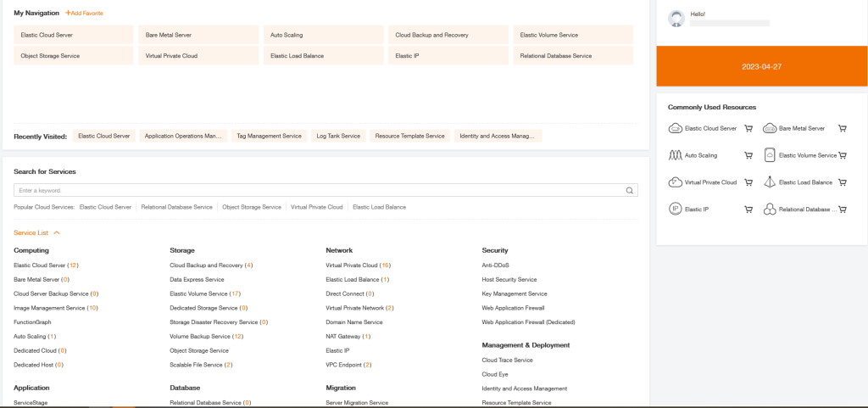Click the Elastic Load Balance resource icon
The image size is (868, 408).
click(x=770, y=182)
